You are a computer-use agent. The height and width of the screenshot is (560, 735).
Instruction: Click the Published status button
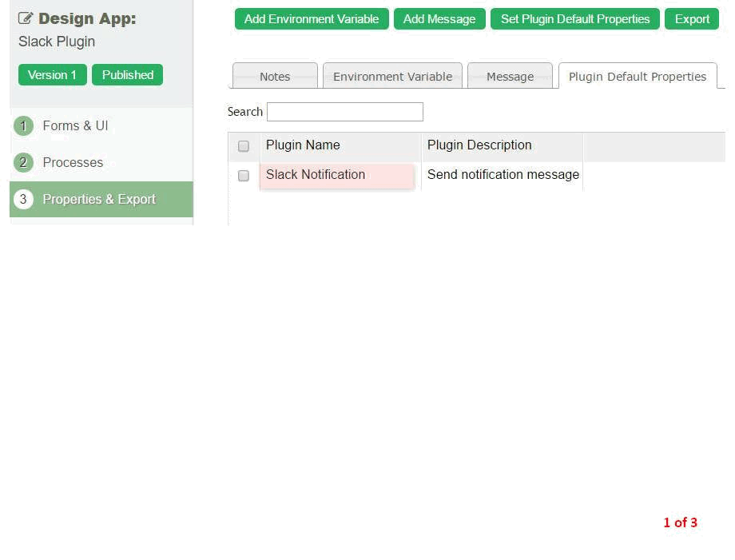[x=128, y=75]
